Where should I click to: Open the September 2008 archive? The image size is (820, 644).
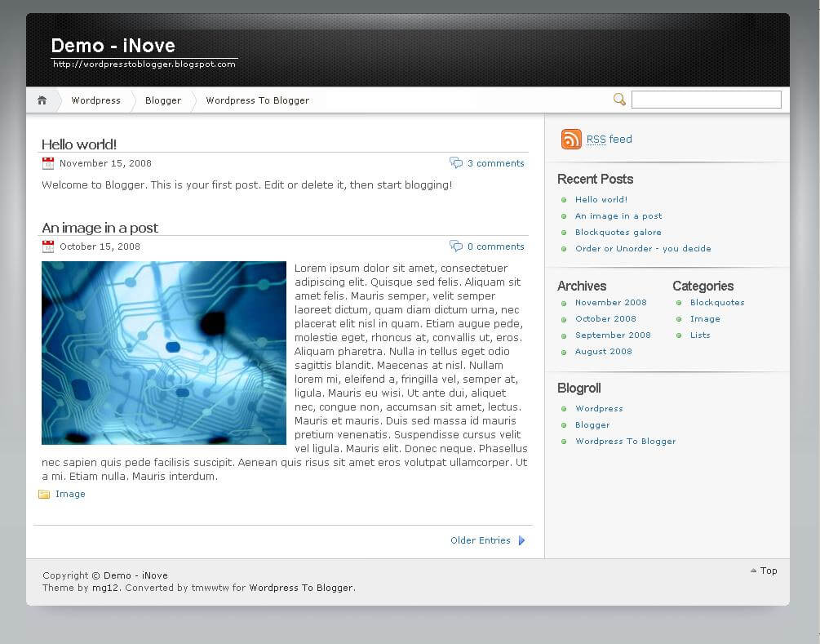[613, 335]
